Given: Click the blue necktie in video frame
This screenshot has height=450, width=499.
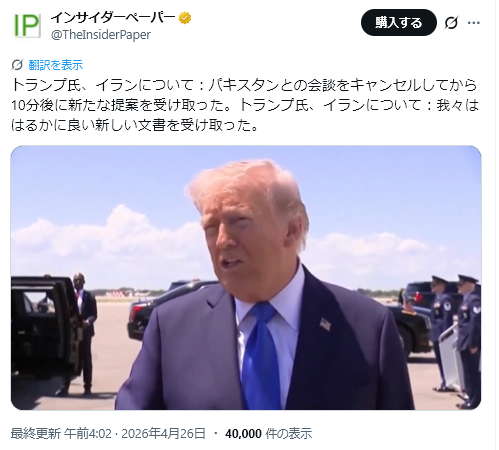Looking at the screenshot, I should point(261,356).
